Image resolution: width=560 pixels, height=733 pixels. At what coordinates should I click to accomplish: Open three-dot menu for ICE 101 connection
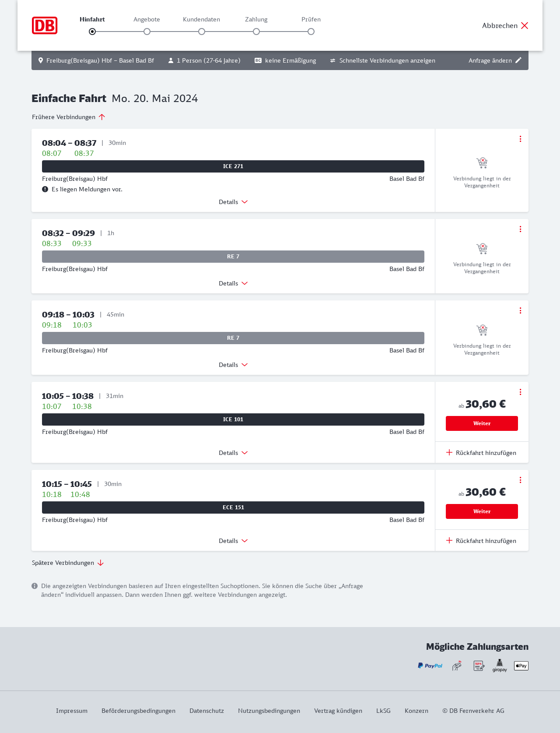point(520,392)
